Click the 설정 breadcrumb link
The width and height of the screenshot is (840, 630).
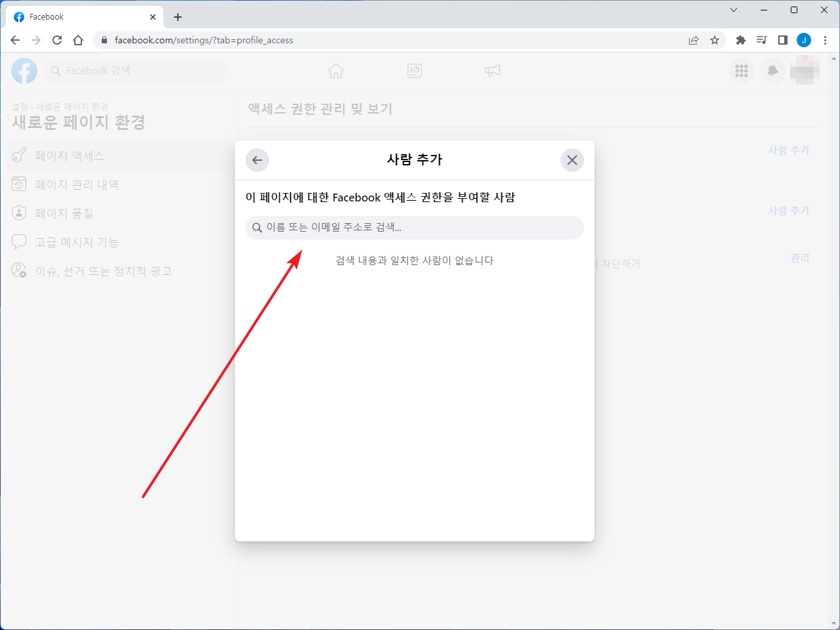point(20,106)
